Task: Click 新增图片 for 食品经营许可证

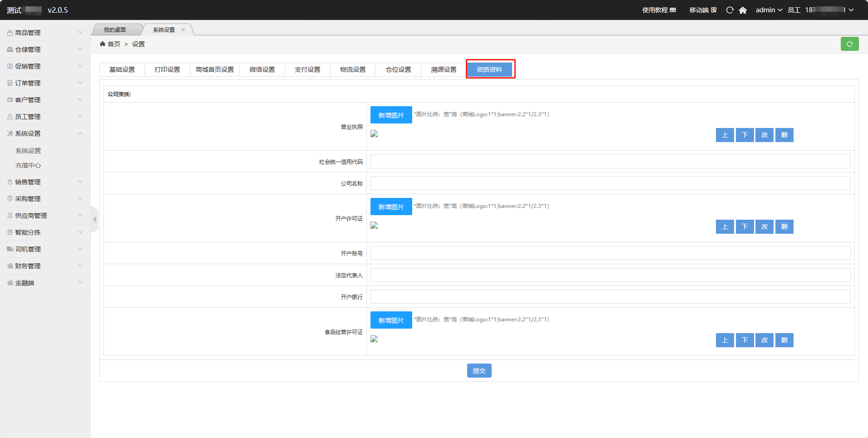Action: point(391,320)
